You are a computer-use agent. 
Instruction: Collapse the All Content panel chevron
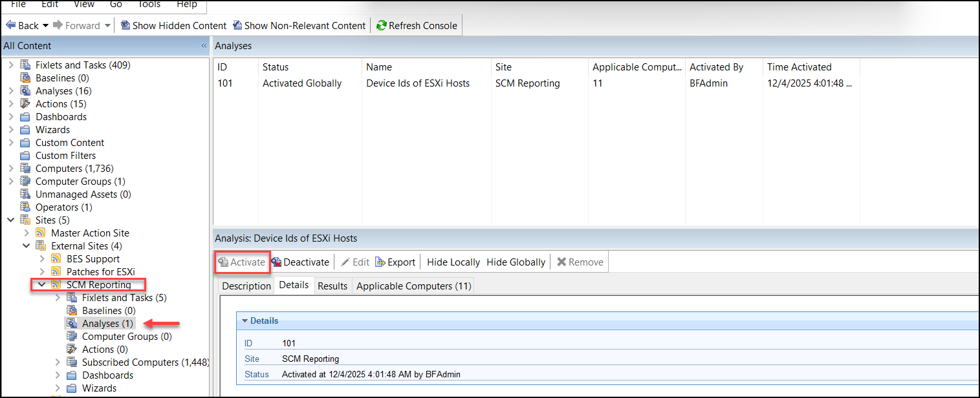[x=204, y=46]
